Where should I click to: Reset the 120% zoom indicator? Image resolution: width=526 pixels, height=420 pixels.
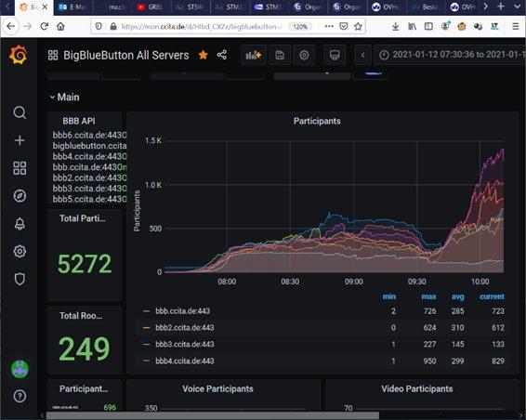(300, 27)
